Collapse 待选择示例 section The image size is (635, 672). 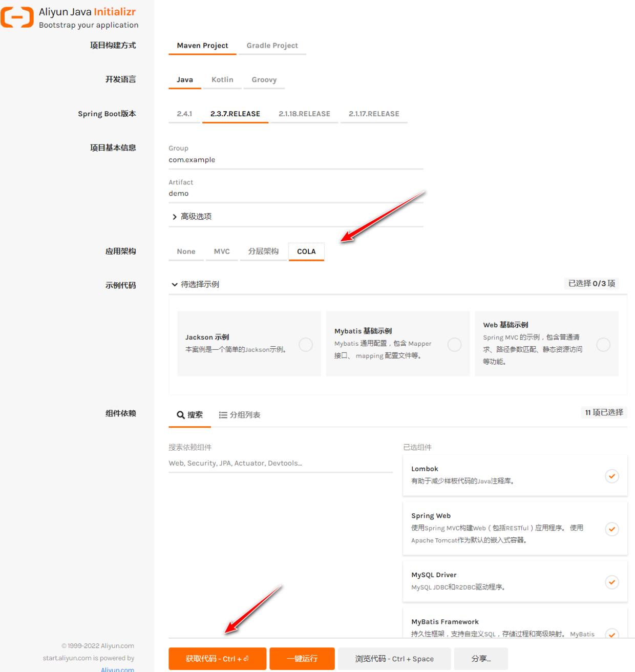195,284
